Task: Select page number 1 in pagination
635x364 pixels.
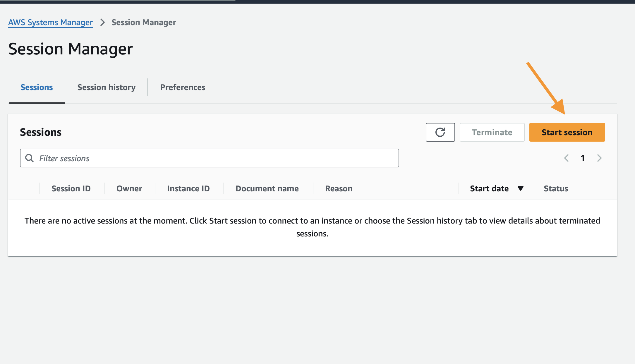Action: [583, 158]
